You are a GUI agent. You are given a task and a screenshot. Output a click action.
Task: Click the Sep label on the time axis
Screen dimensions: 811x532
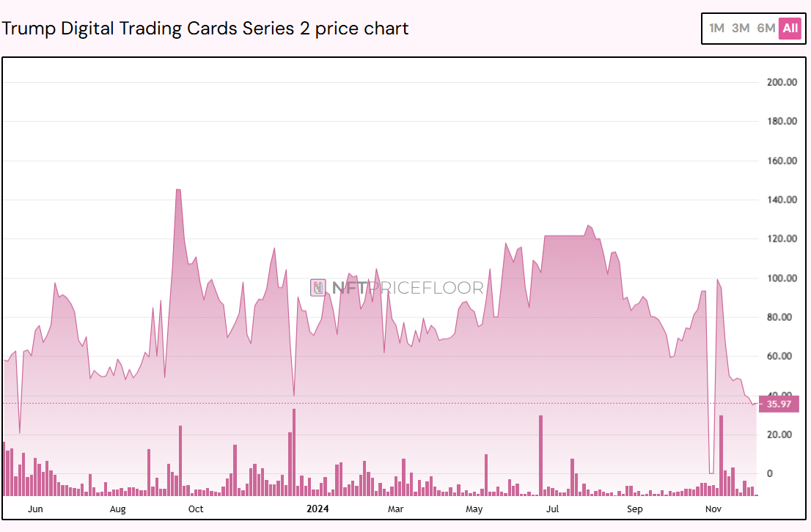[635, 508]
